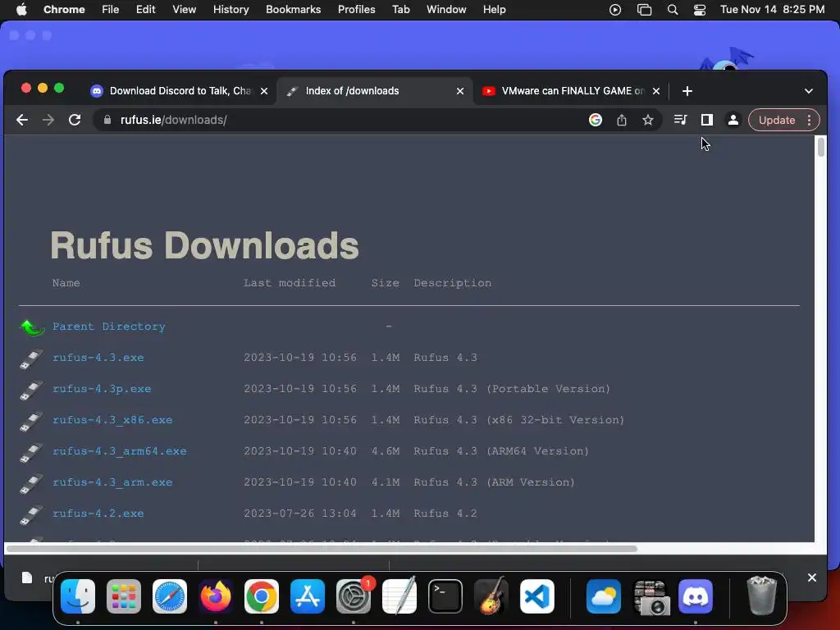This screenshot has width=840, height=630.
Task: Go back with the browser back arrow
Action: pos(22,120)
